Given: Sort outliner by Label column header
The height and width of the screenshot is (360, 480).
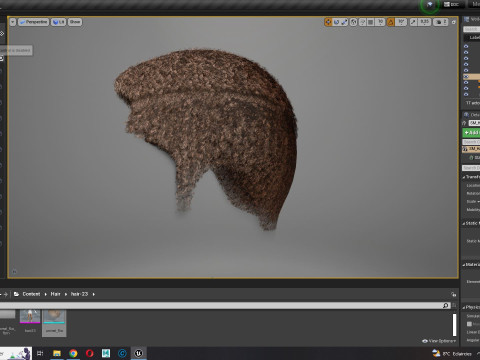Looking at the screenshot, I should [475, 37].
